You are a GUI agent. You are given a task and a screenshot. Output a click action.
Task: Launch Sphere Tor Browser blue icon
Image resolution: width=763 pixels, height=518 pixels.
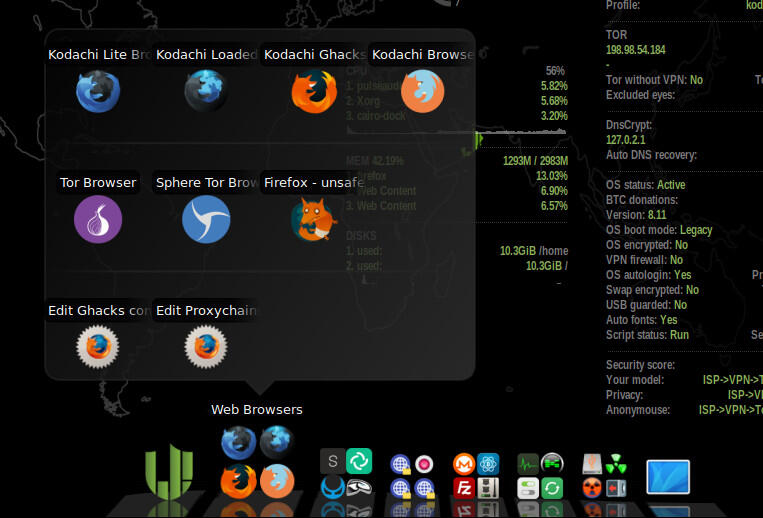pyautogui.click(x=206, y=219)
